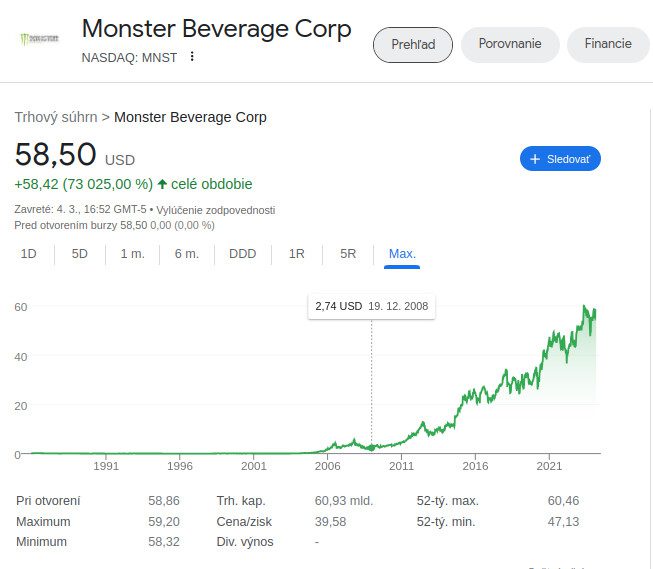Select the 5D time range
The image size is (653, 569).
(x=80, y=254)
